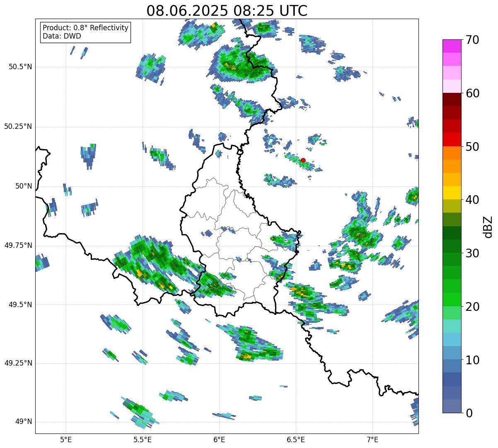Screen dimensions: 498x448
Task: Click the longitude label 7°E
Action: coord(372,440)
